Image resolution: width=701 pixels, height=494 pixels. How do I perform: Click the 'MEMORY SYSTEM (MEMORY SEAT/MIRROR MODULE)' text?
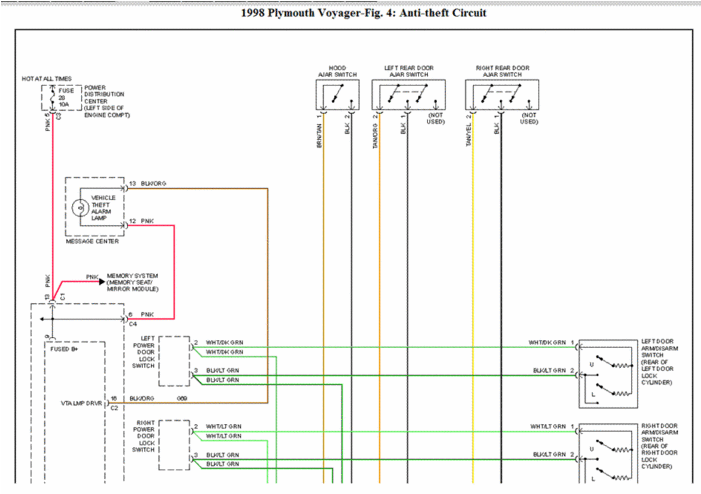(x=132, y=283)
